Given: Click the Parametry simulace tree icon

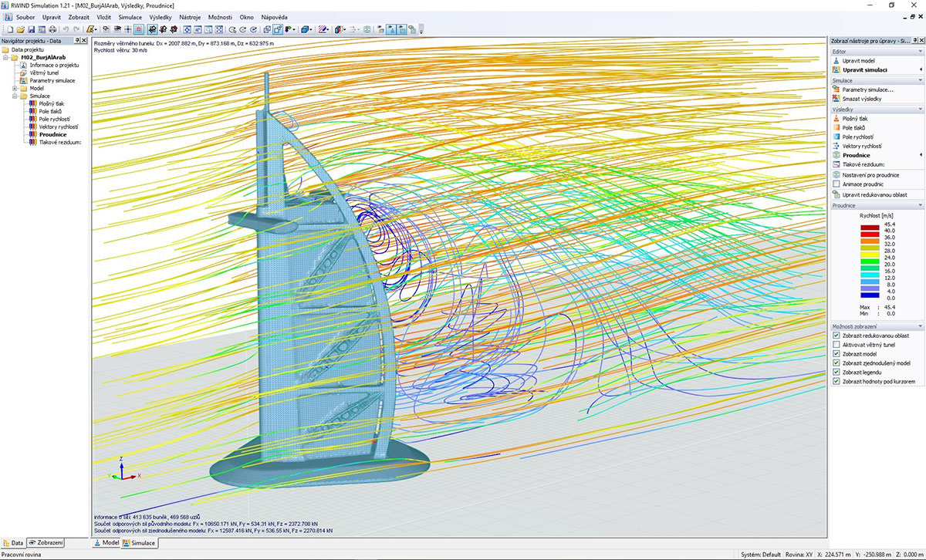Looking at the screenshot, I should 24,80.
